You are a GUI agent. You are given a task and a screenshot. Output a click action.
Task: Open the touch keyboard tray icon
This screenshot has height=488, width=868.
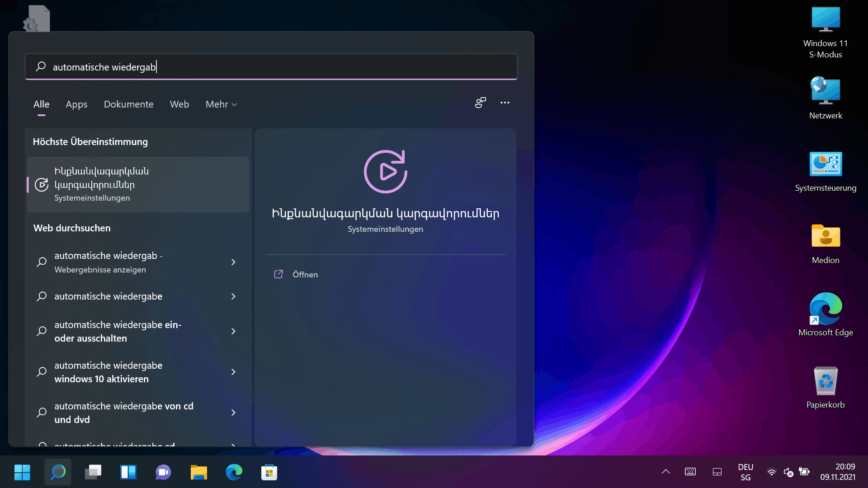pyautogui.click(x=690, y=472)
